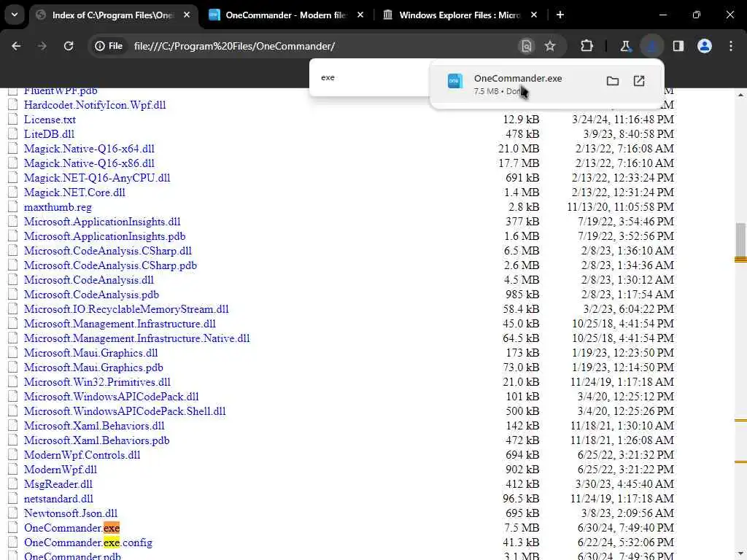
Task: Bookmark this page with star icon
Action: (x=550, y=46)
